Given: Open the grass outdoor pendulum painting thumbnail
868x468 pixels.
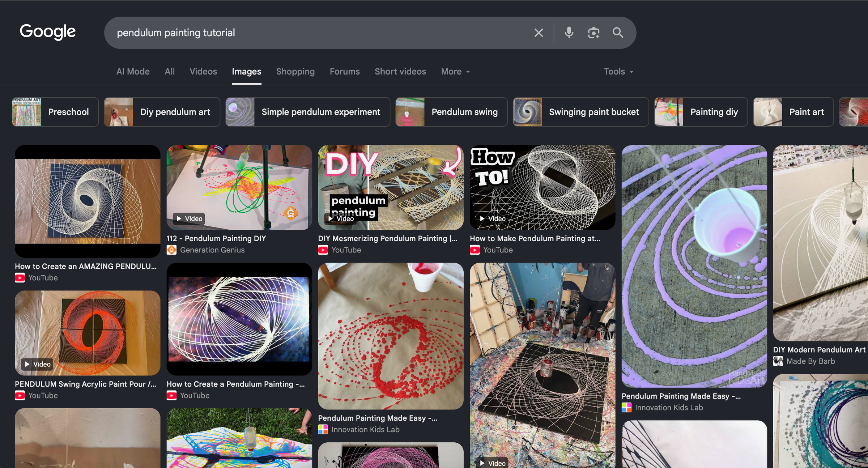Looking at the screenshot, I should 239,438.
